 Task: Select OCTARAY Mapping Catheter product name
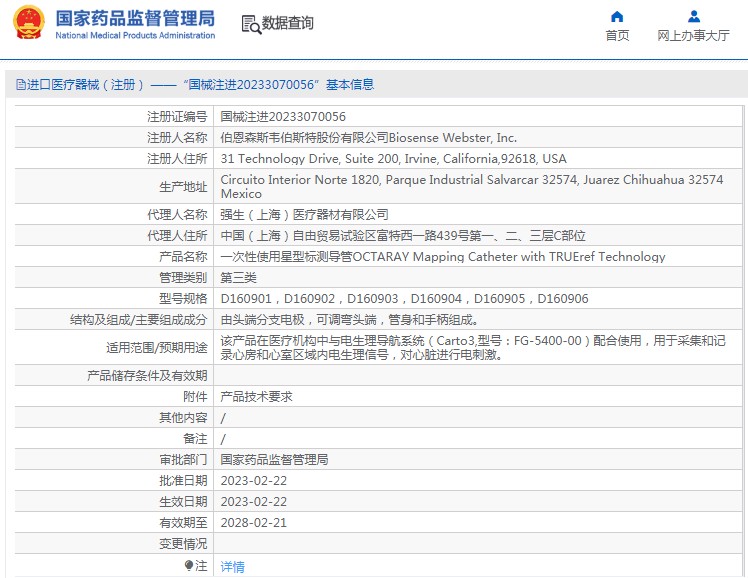443,257
